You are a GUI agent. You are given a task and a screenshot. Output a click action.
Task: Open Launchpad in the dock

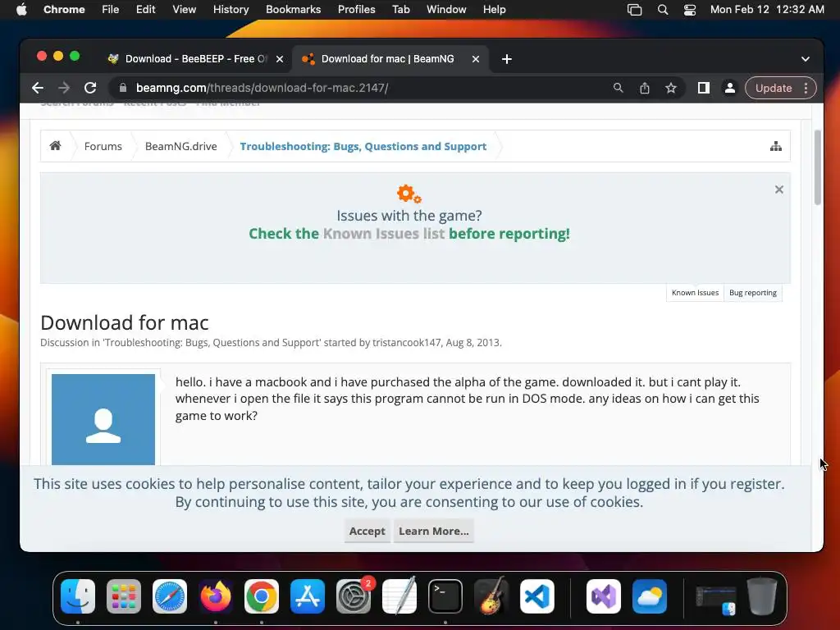(x=124, y=596)
